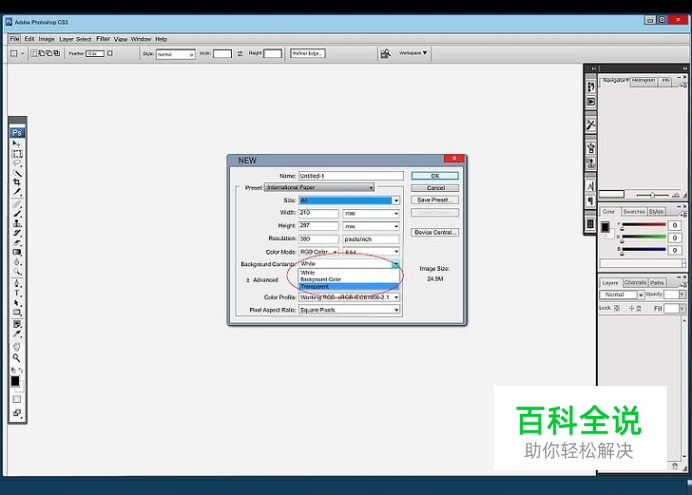Toggle lock position in Layers panel
692x495 pixels.
pyautogui.click(x=631, y=308)
